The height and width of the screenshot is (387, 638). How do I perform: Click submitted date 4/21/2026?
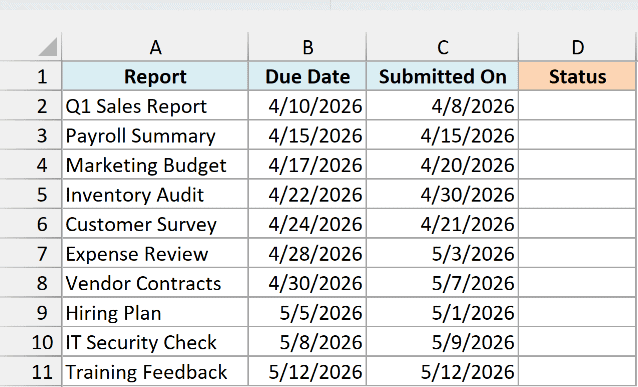pyautogui.click(x=443, y=224)
